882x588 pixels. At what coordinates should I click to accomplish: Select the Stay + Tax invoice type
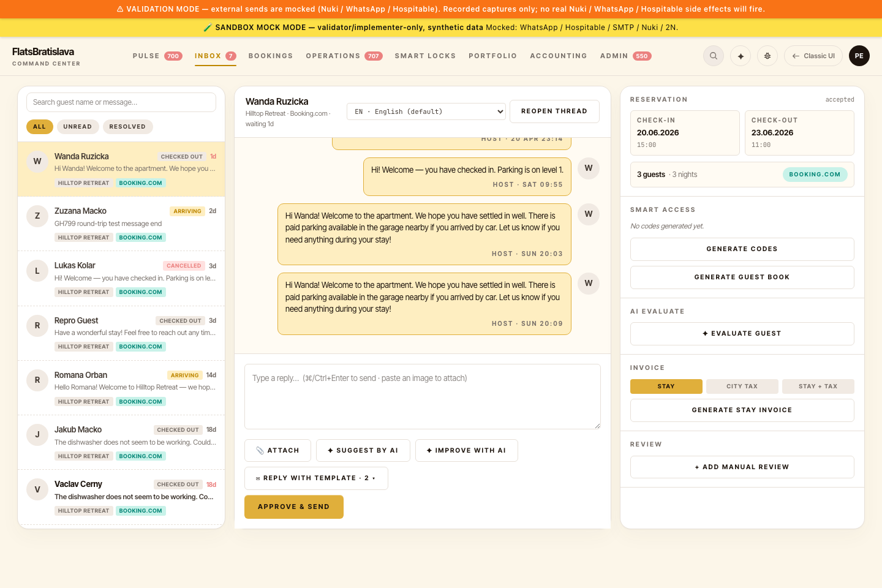[x=818, y=386]
